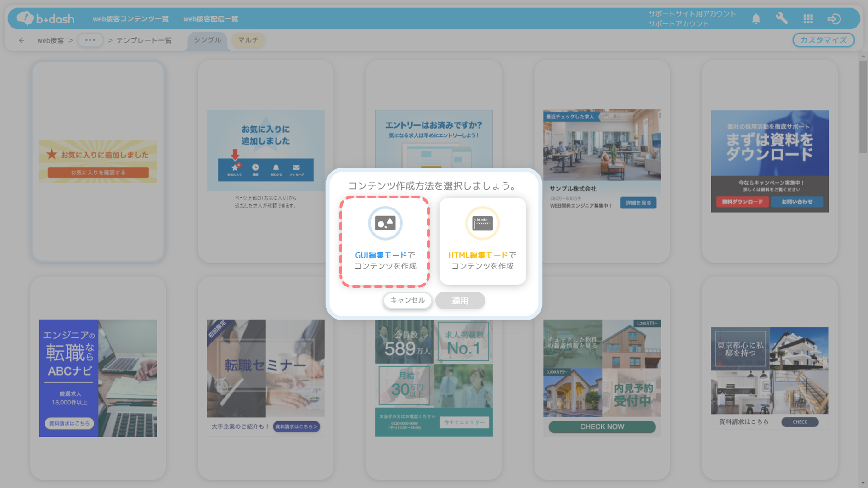Select the blue お気に入りに追加しました template
Image resolution: width=868 pixels, height=488 pixels.
[265, 161]
